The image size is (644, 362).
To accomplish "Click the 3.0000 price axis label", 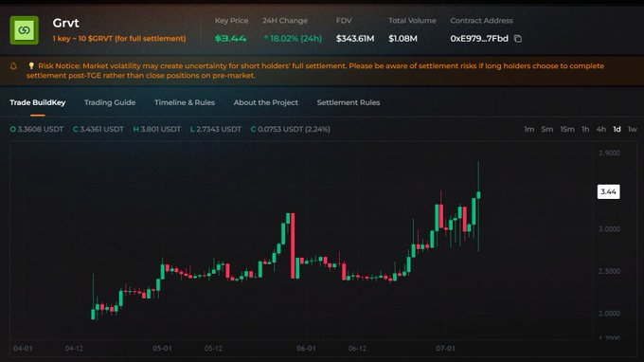I will pyautogui.click(x=609, y=229).
